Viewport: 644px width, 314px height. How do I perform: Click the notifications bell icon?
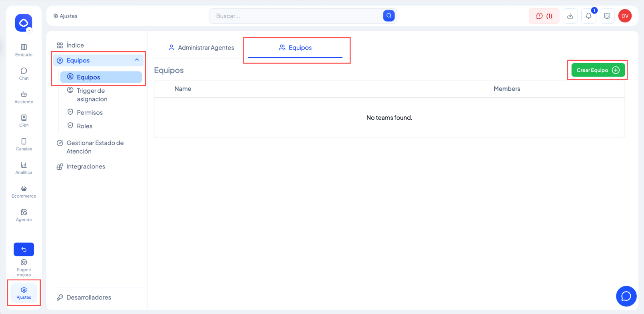[588, 16]
